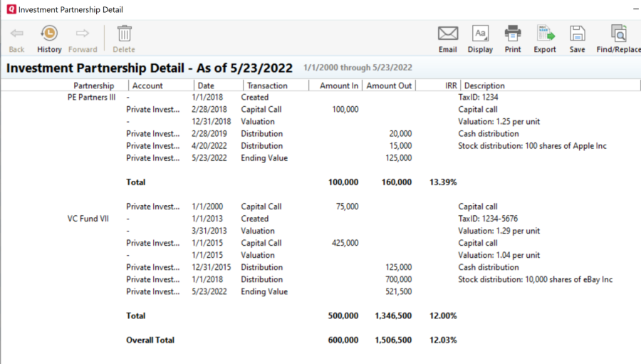Click the date range 1/1/2000 through 5/23/2022
The height and width of the screenshot is (364, 641).
pyautogui.click(x=358, y=68)
